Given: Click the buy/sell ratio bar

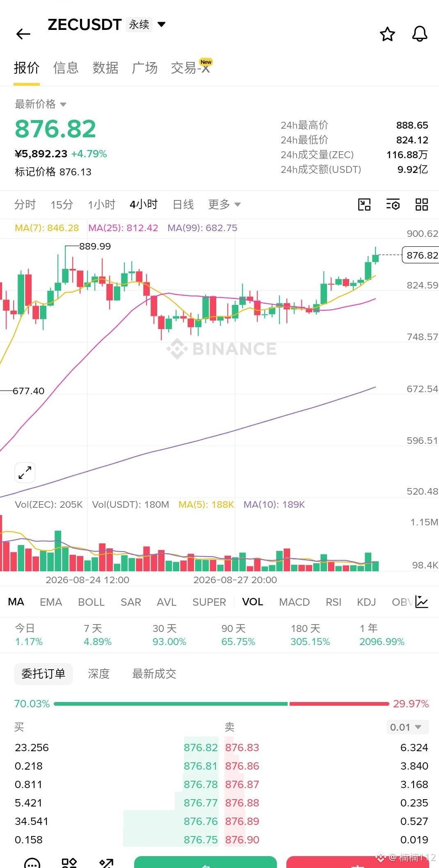Looking at the screenshot, I should click(x=222, y=704).
